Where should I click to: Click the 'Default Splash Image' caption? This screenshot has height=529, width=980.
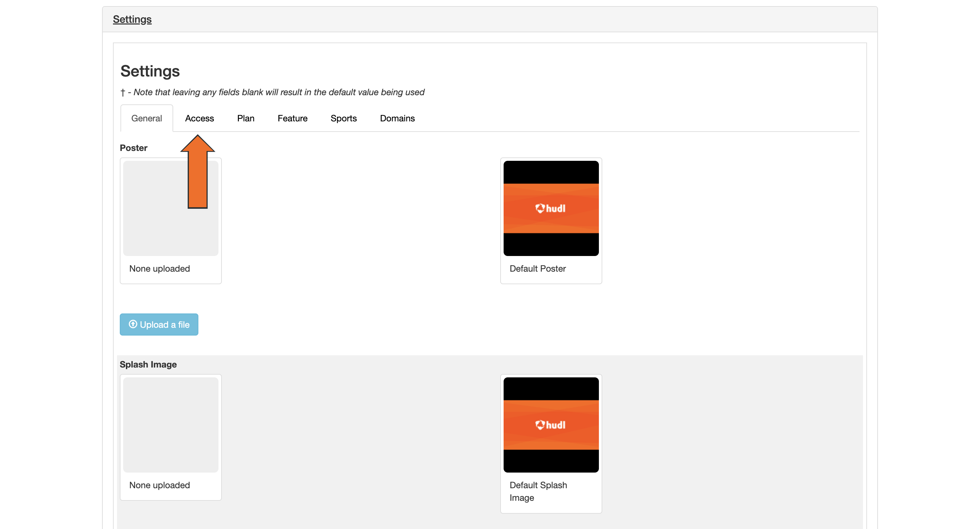coord(538,491)
